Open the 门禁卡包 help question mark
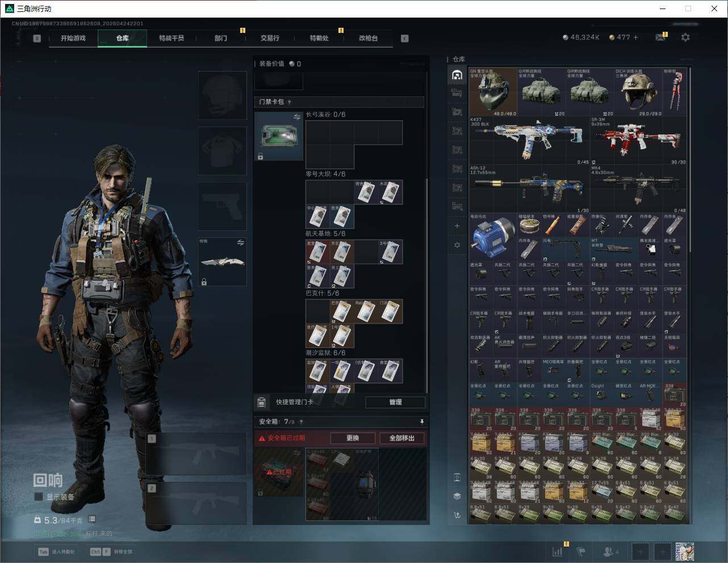The width and height of the screenshot is (728, 563). point(289,102)
